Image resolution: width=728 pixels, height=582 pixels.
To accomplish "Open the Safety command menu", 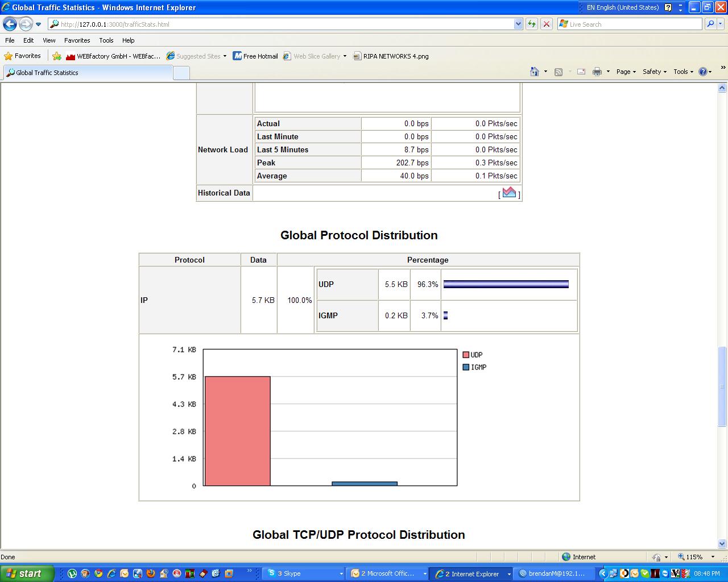I will tap(654, 72).
